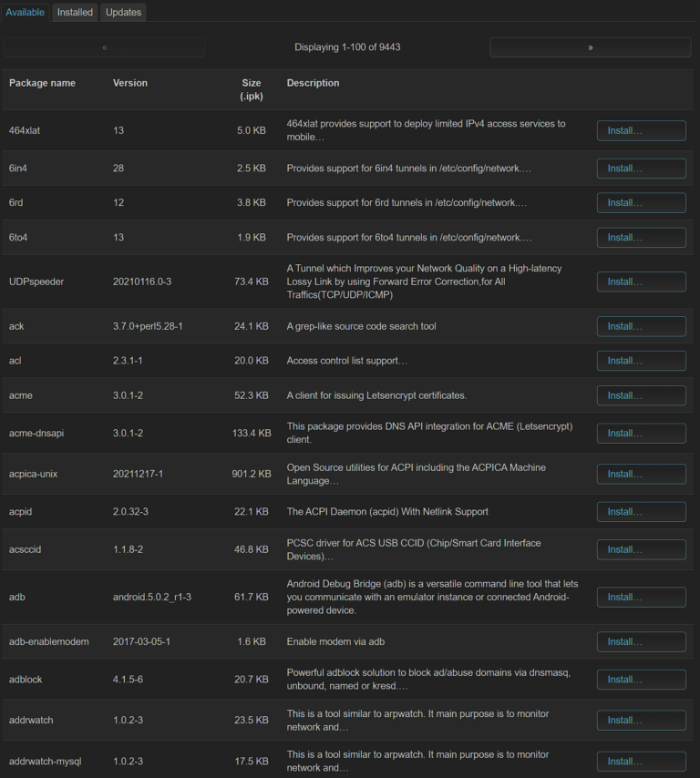Screen dimensions: 700x778
Task: Open the Updates tab
Action: click(123, 12)
